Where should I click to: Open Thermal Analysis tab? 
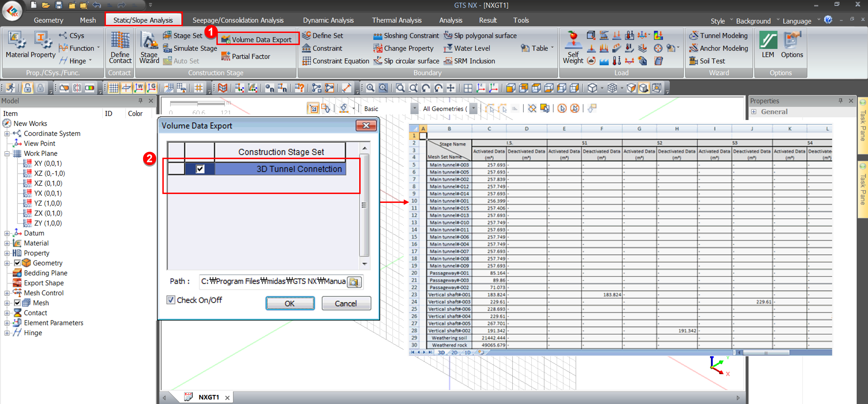397,20
